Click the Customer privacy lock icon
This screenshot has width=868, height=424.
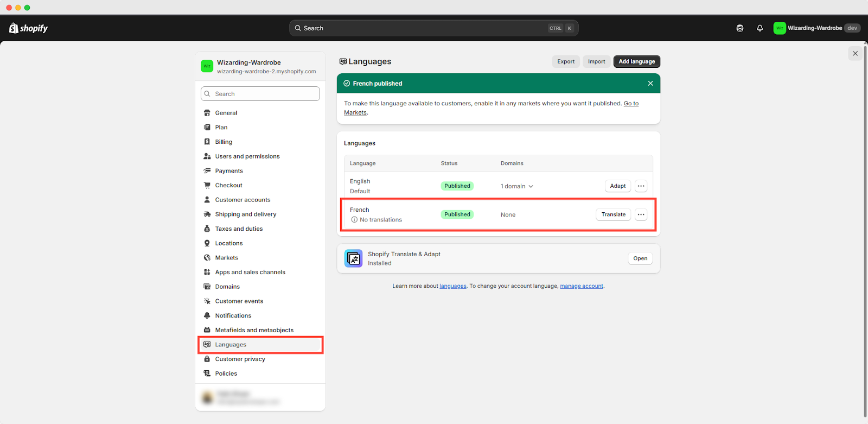pos(207,359)
